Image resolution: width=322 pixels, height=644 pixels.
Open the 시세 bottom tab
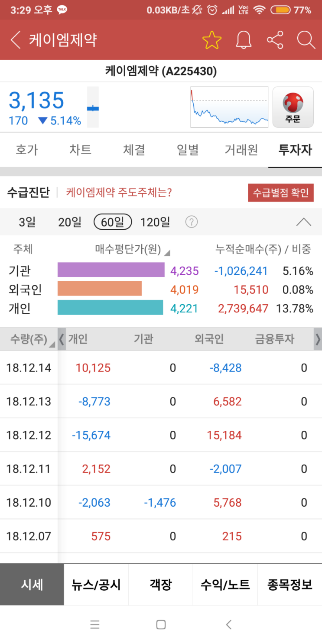point(32,585)
